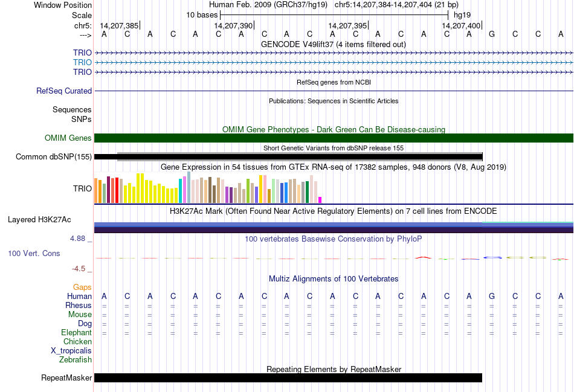Click the '--->' sequence direction label
The image size is (574, 392).
coord(86,35)
